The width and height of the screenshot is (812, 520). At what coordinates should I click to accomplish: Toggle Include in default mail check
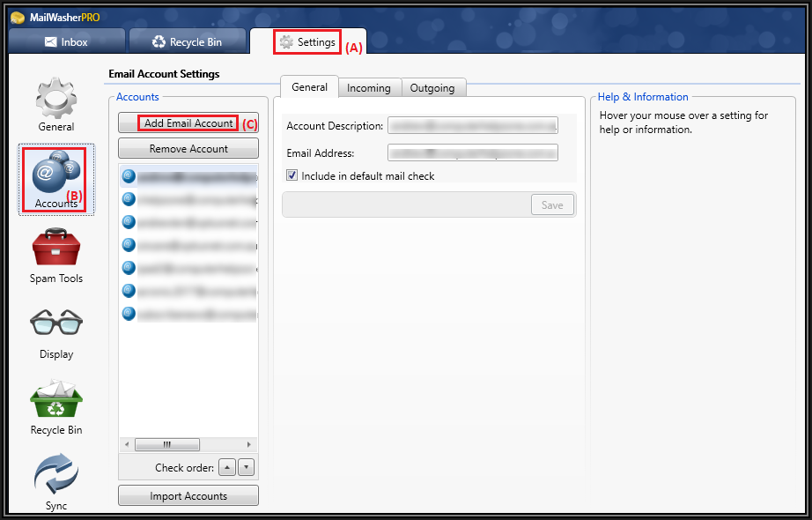[x=292, y=175]
